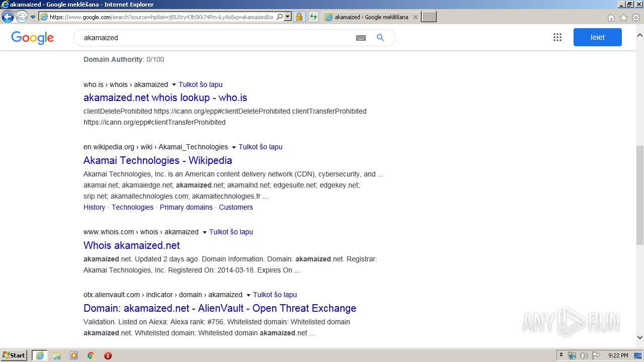Click the otx.alienvault.com › indicator › domain breadcrumb
Viewport: 644px width, 362px height.
pos(163,295)
